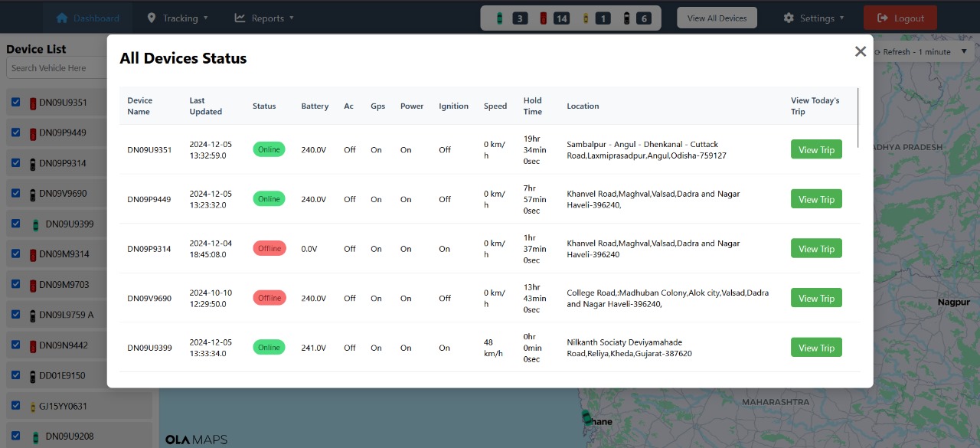The width and height of the screenshot is (980, 448).
Task: Uncheck the DN09U9351 device checkbox
Action: pos(17,102)
